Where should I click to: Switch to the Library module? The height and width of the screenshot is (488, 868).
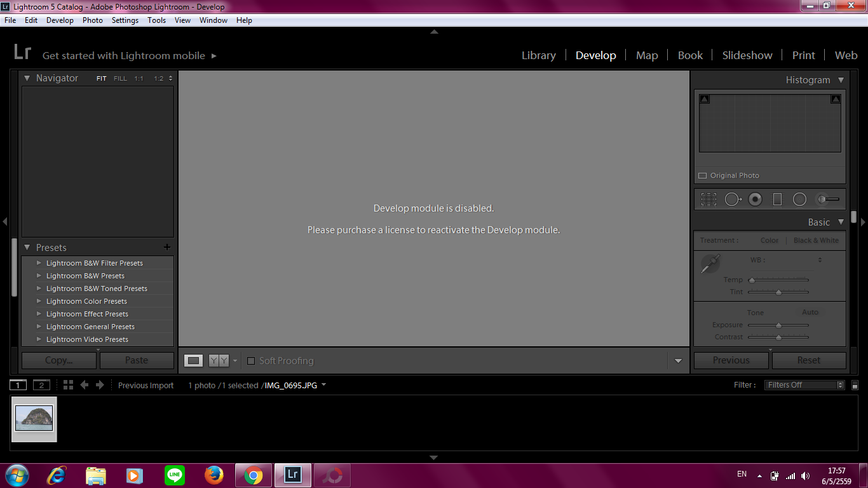[x=539, y=55]
